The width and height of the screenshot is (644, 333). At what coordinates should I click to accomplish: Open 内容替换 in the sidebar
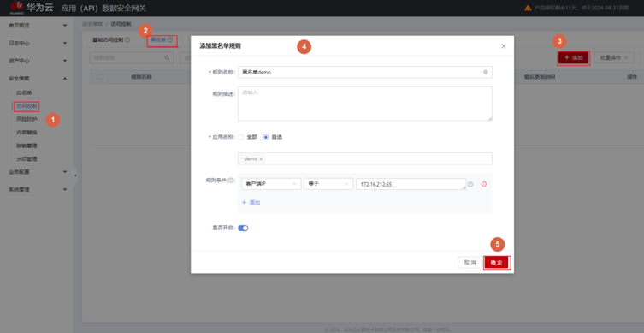[x=27, y=133]
